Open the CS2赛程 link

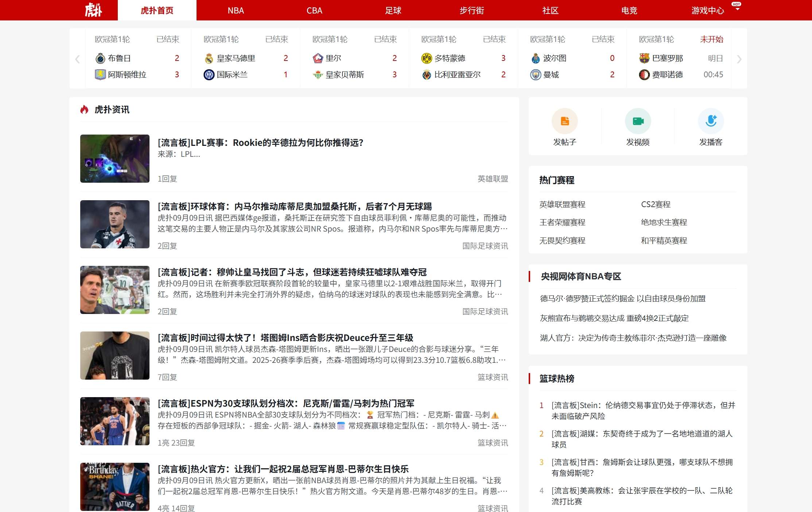click(x=656, y=205)
